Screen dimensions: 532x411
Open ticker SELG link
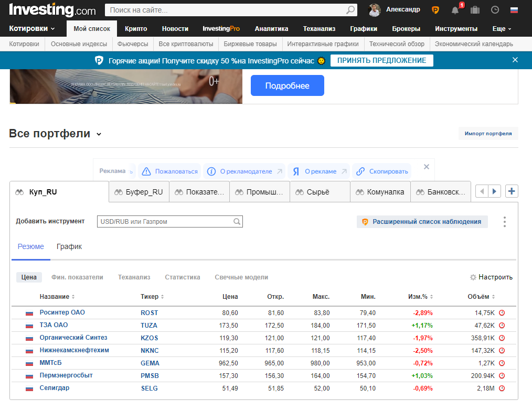pyautogui.click(x=150, y=388)
